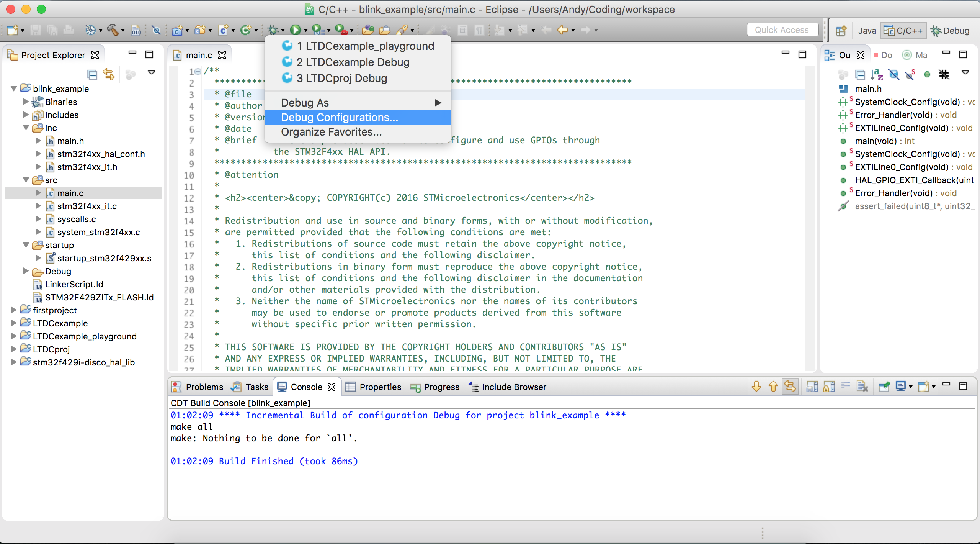
Task: Toggle Skip All Breakpoints toolbar icon
Action: click(156, 30)
